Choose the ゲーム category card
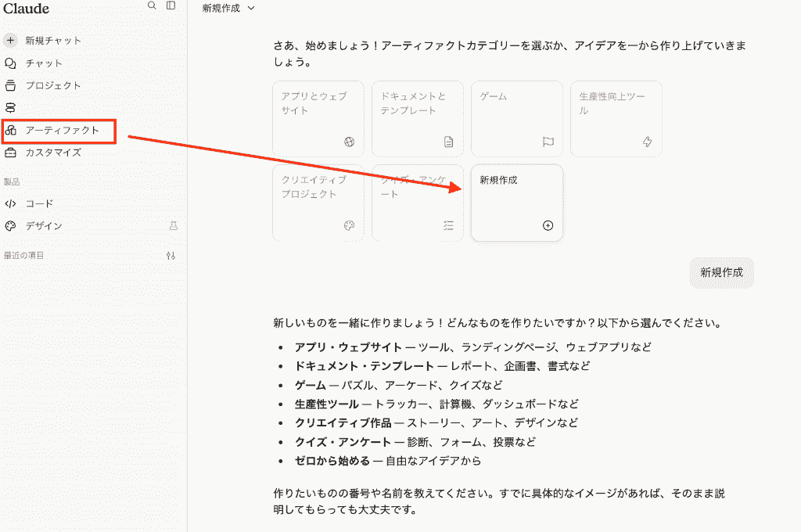801x532 pixels. (517, 119)
